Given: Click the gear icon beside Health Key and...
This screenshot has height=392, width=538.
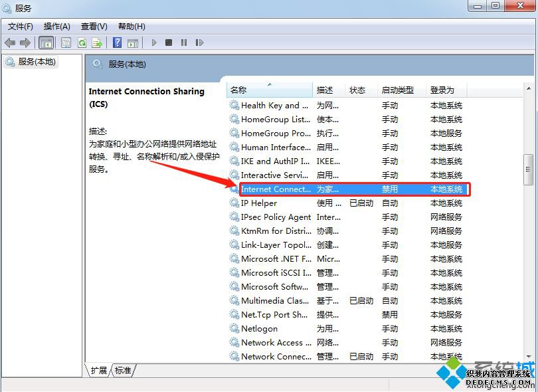Looking at the screenshot, I should 234,106.
